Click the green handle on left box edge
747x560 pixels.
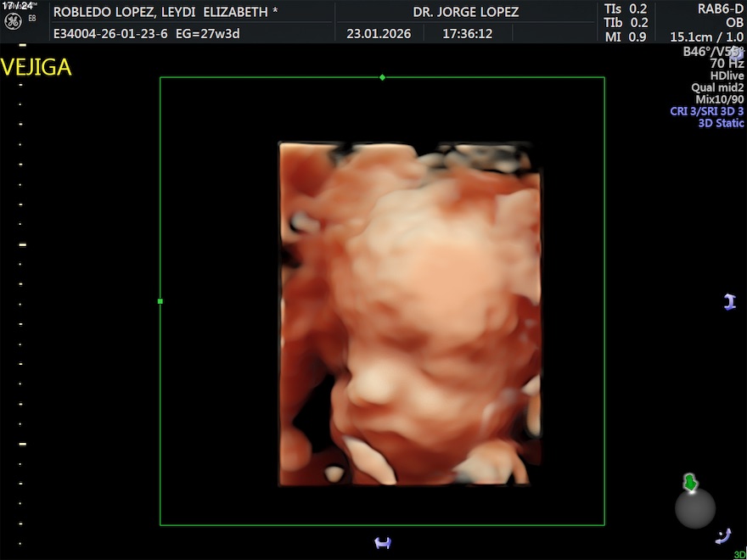pos(160,301)
